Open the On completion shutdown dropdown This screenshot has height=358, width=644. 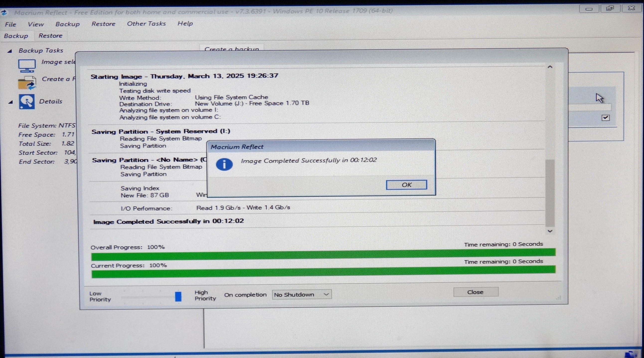coord(302,294)
